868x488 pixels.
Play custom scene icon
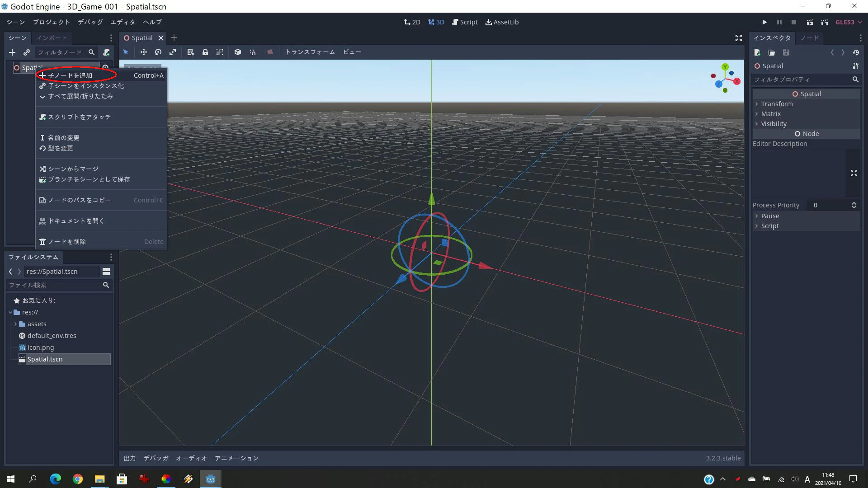coord(825,22)
